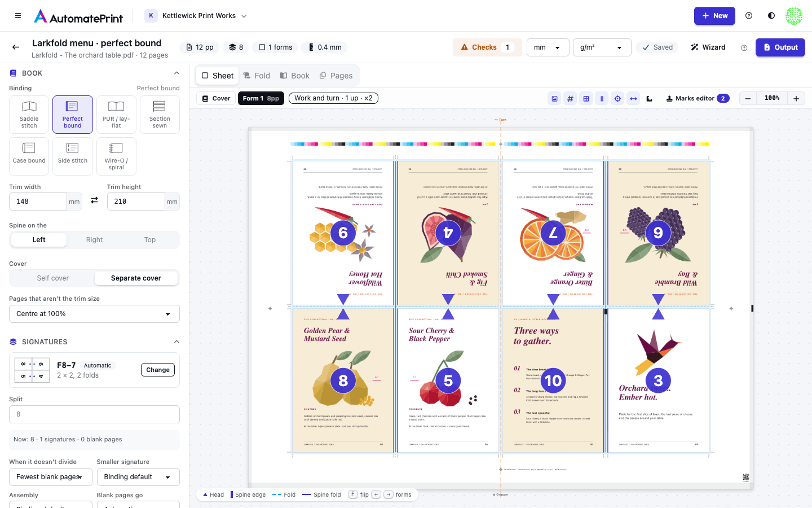Open the help question-mark icon in the top bar
812x508 pixels.
(749, 16)
